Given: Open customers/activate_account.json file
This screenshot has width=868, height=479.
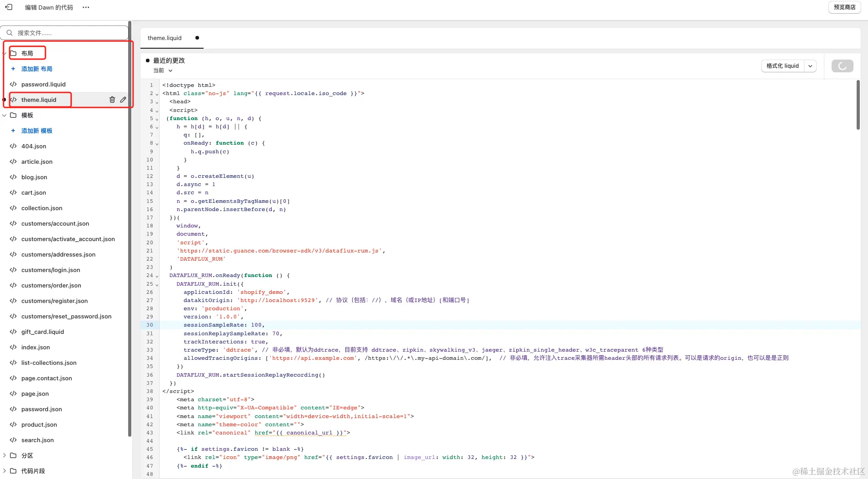Looking at the screenshot, I should pos(68,239).
